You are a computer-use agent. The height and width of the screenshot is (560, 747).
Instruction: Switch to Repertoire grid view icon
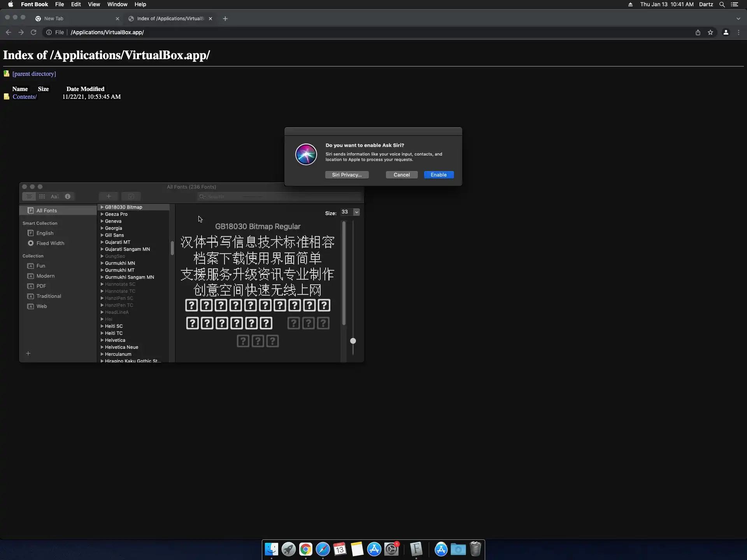pyautogui.click(x=42, y=196)
